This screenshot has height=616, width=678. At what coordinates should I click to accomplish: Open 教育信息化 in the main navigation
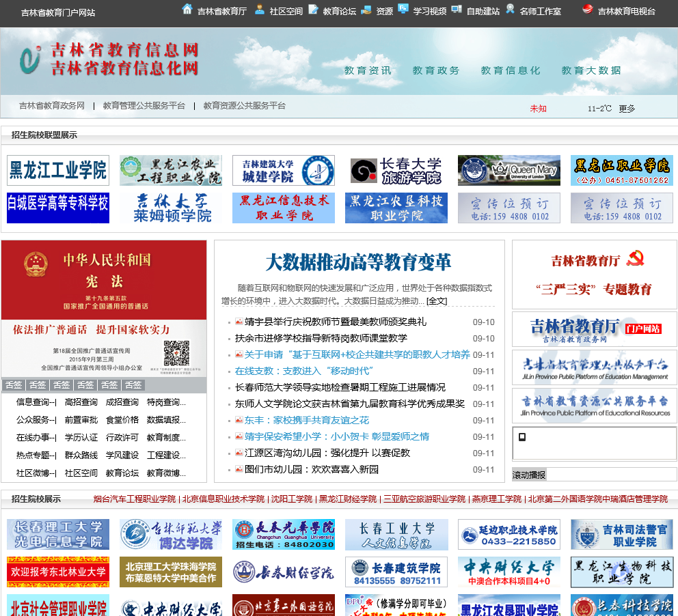point(511,70)
